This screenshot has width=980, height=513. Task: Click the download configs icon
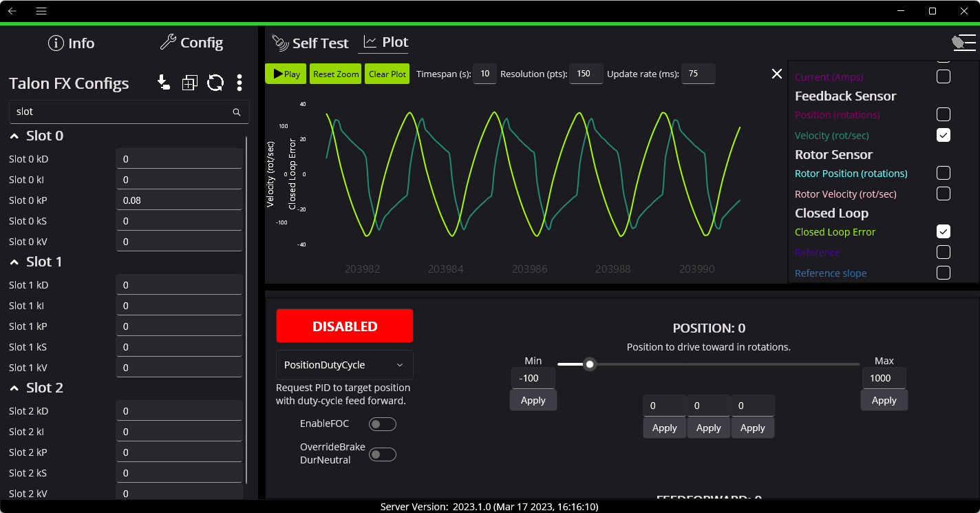click(x=163, y=83)
